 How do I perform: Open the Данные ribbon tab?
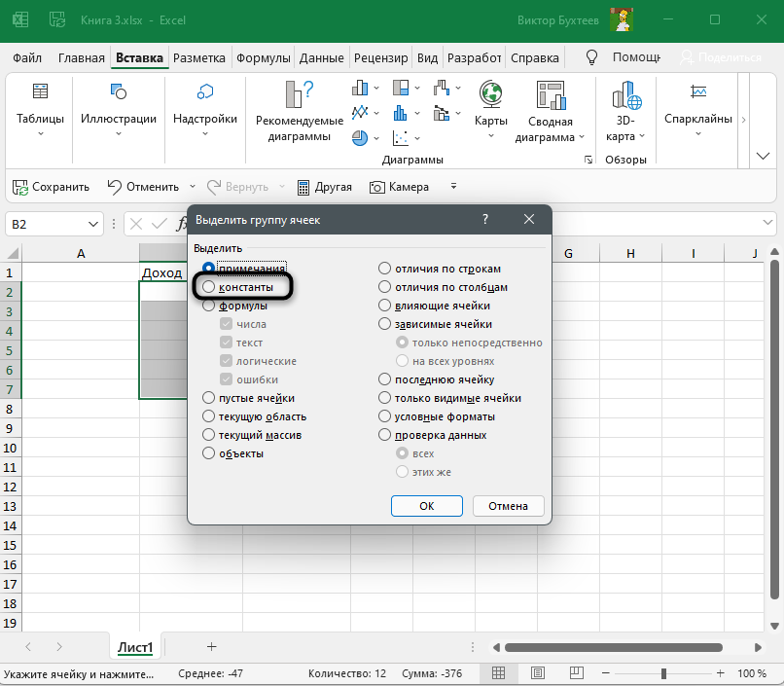[321, 57]
